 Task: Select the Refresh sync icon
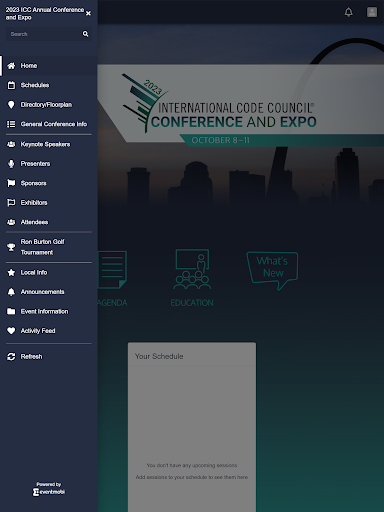(11, 357)
